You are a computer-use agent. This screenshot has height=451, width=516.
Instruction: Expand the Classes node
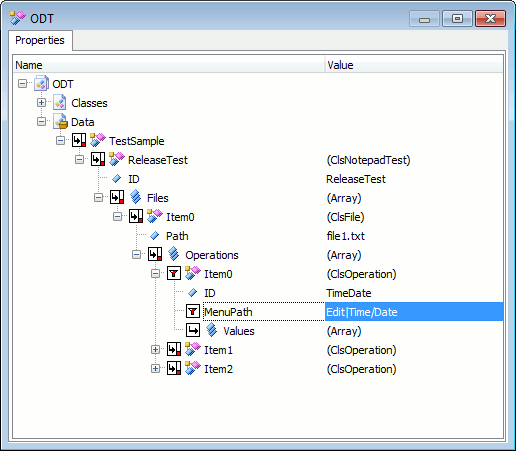pos(41,103)
